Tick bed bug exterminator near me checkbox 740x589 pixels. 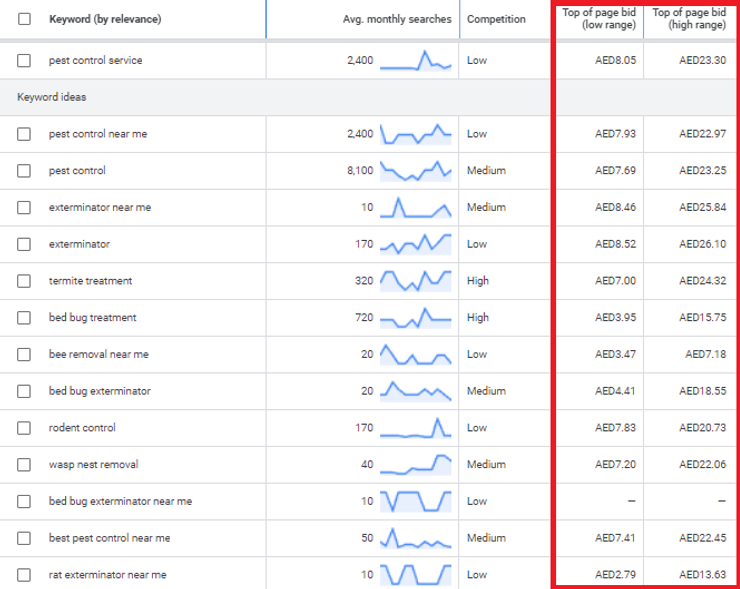coord(24,501)
